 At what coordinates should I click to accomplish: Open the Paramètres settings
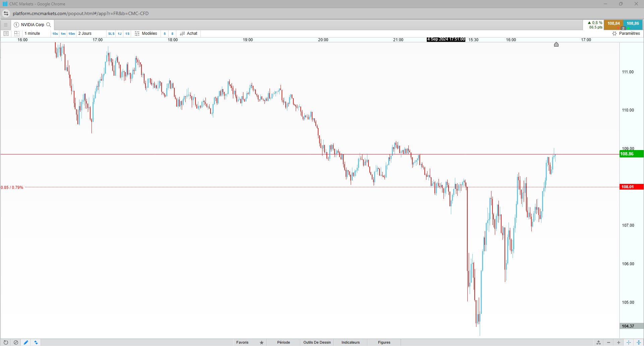(626, 33)
